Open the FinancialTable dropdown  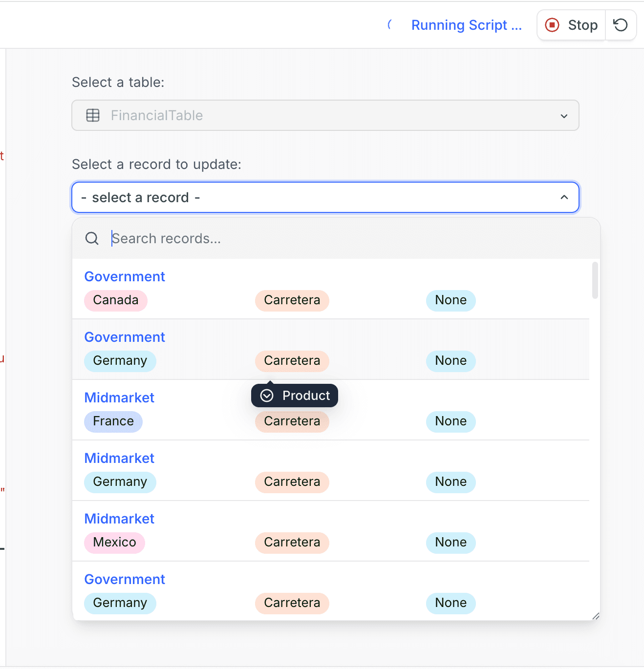pyautogui.click(x=325, y=115)
